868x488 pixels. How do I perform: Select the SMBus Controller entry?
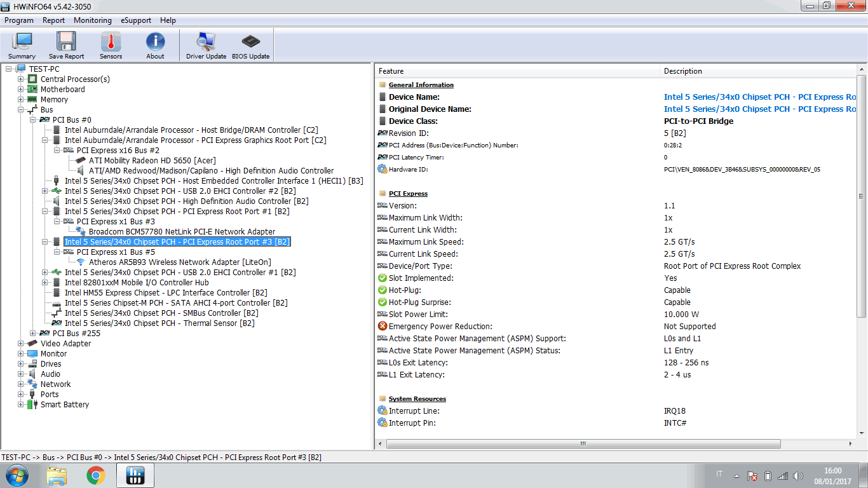(x=161, y=313)
